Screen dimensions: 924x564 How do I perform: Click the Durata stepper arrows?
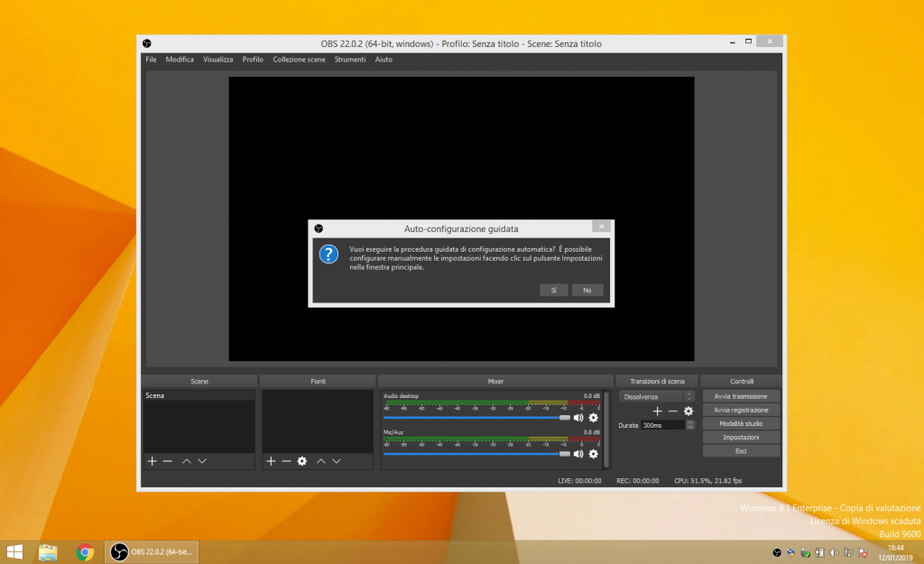[690, 425]
